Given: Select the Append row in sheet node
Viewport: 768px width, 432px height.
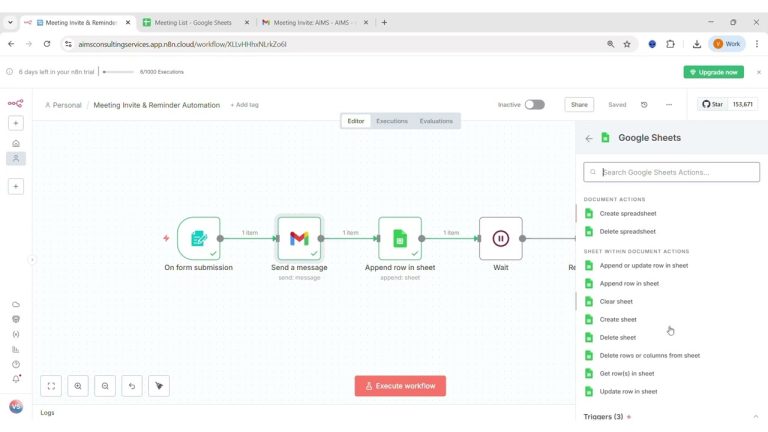Looking at the screenshot, I should pos(400,239).
